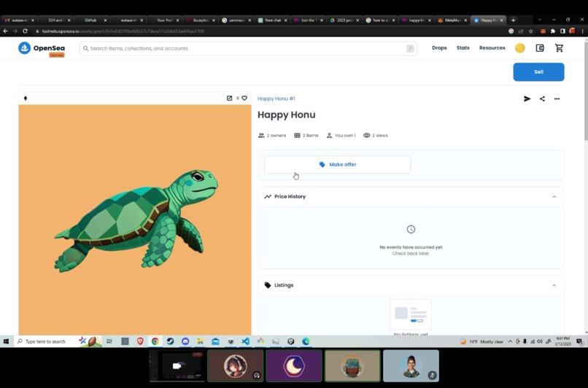Viewport: 588px width, 388px height.
Task: Open a new browser tab
Action: [514, 20]
